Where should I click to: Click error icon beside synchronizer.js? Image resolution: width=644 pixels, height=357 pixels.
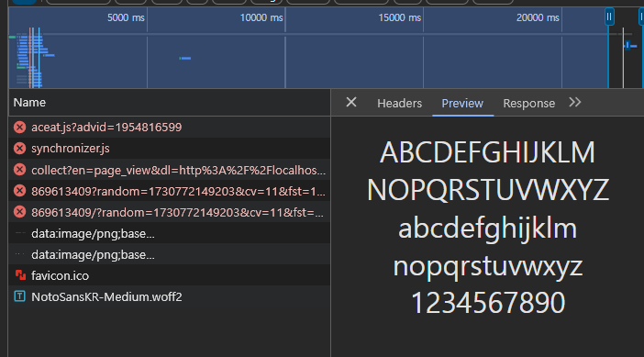(19, 149)
